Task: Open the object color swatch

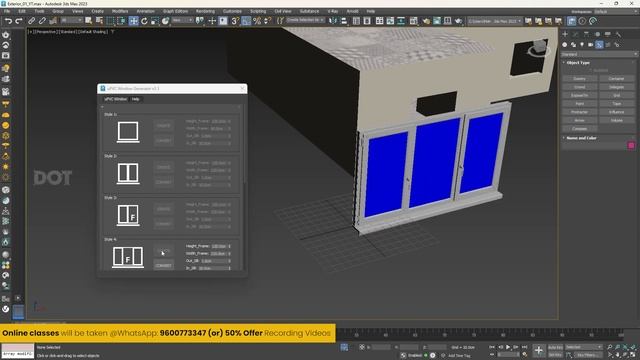Action: [x=631, y=146]
